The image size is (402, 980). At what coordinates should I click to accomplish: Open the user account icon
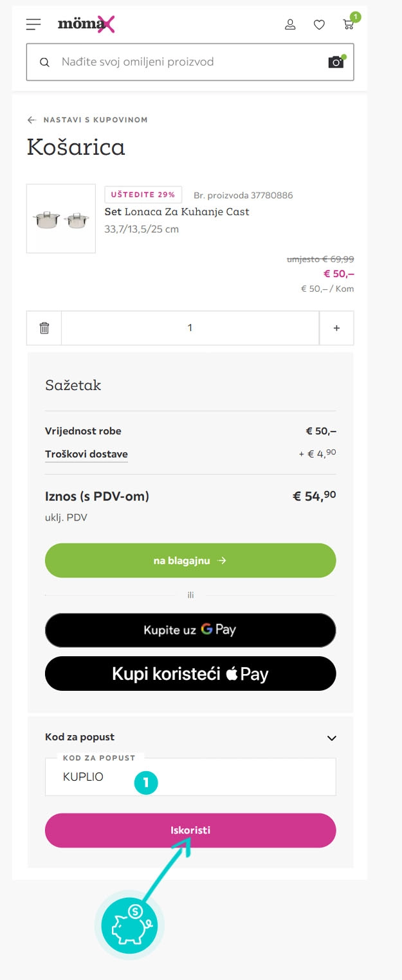pyautogui.click(x=290, y=24)
